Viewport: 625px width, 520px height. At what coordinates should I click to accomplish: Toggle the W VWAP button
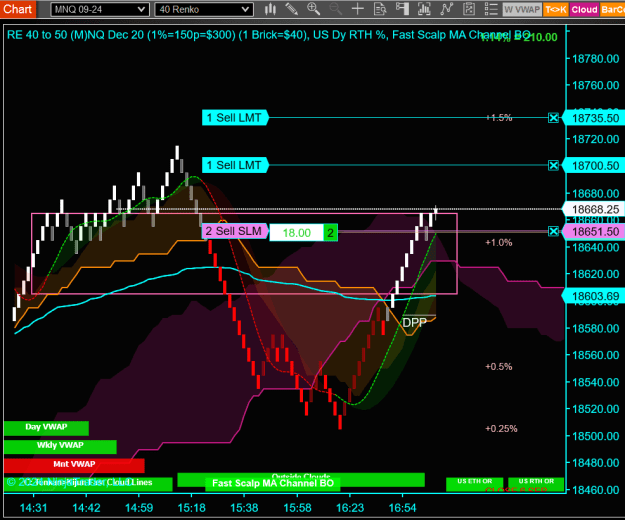[522, 9]
